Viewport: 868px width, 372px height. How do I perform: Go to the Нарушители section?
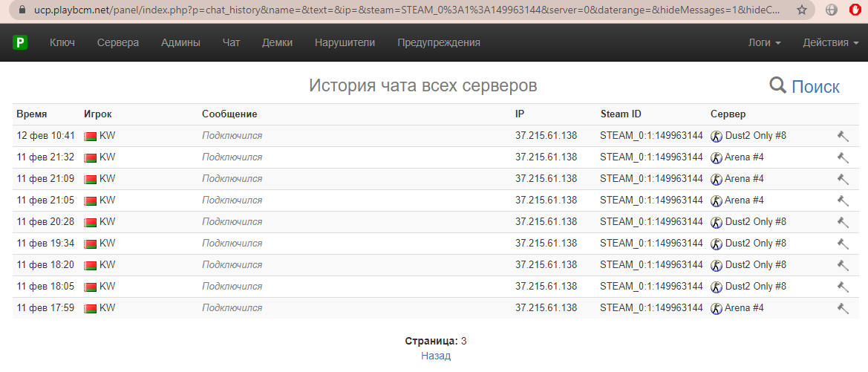(345, 43)
